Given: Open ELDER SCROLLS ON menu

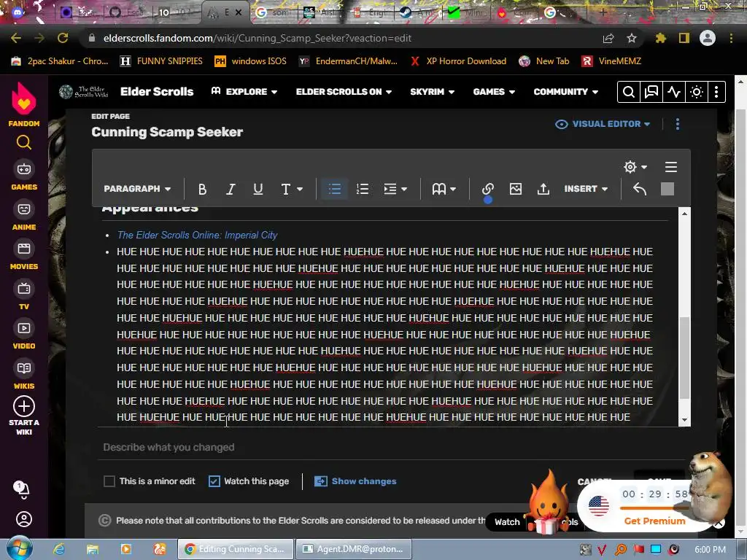Looking at the screenshot, I should click(x=344, y=91).
